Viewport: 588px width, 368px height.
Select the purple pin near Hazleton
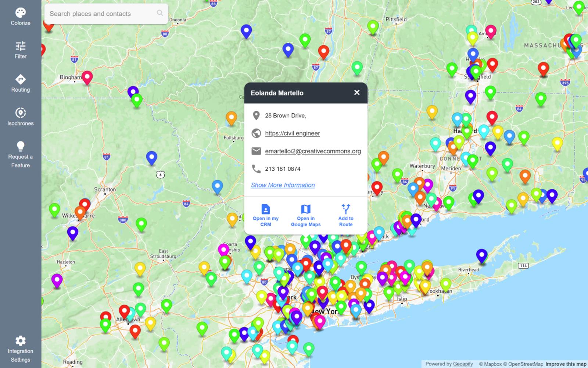[57, 280]
